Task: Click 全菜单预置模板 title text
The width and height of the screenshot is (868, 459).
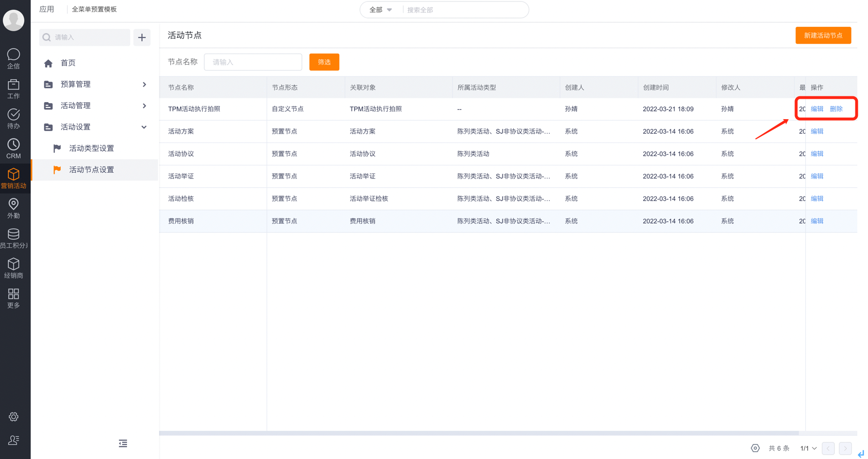Action: [94, 9]
